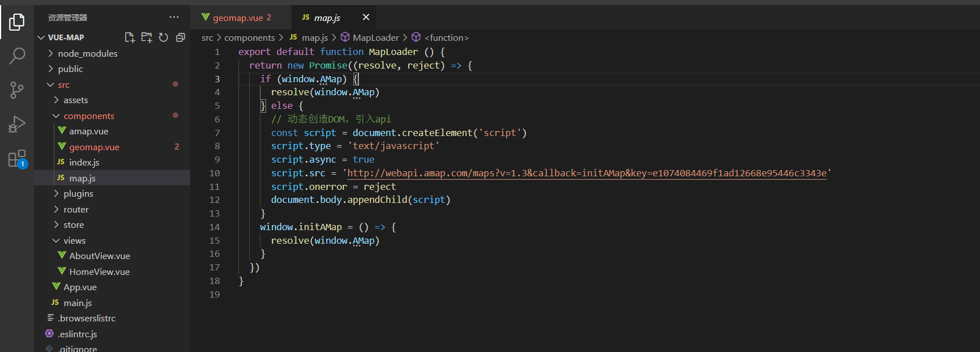Click the New File icon in explorer header

(x=130, y=37)
